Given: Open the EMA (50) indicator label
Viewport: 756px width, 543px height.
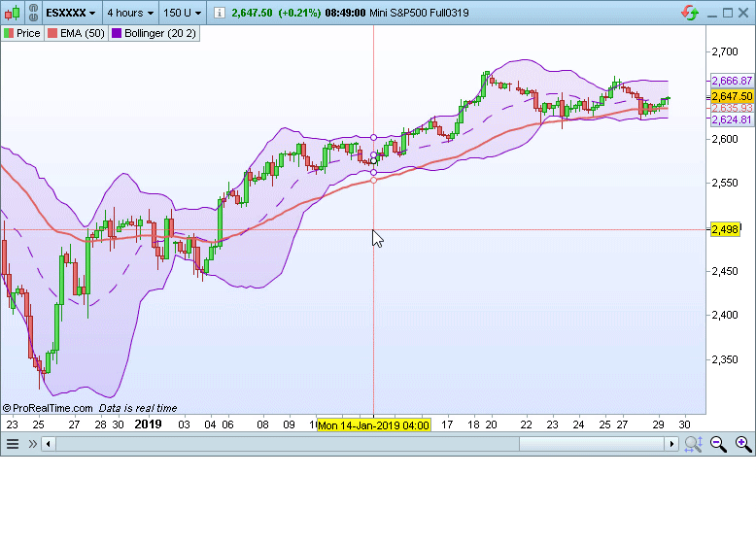Looking at the screenshot, I should (x=77, y=33).
